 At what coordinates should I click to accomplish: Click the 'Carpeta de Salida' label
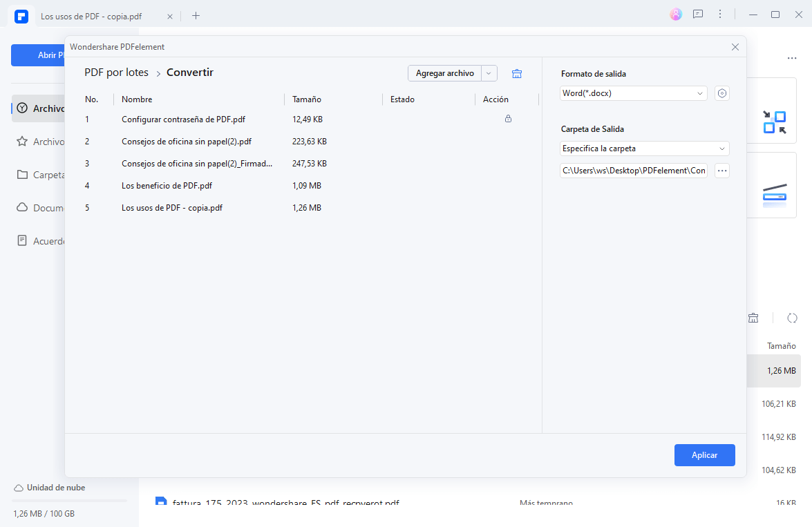[x=592, y=129]
